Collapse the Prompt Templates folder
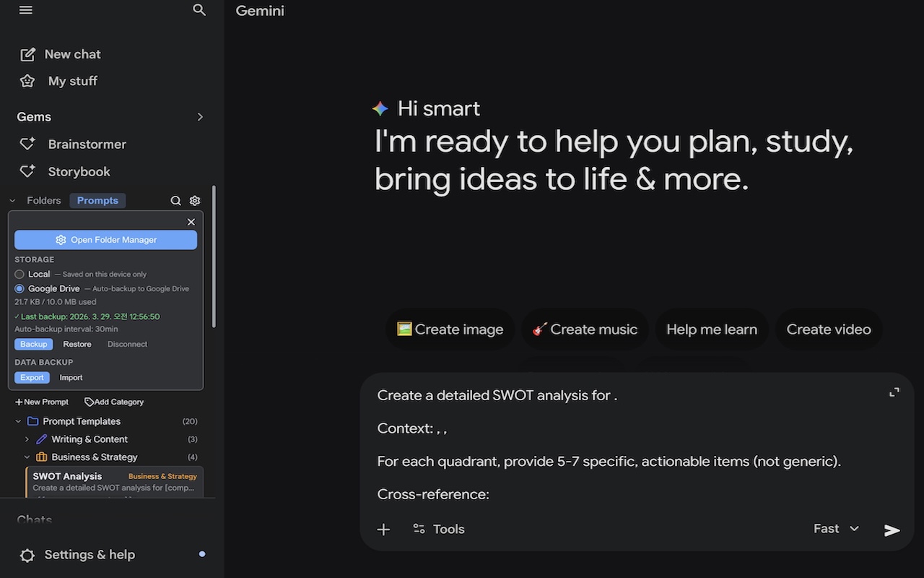 tap(17, 421)
